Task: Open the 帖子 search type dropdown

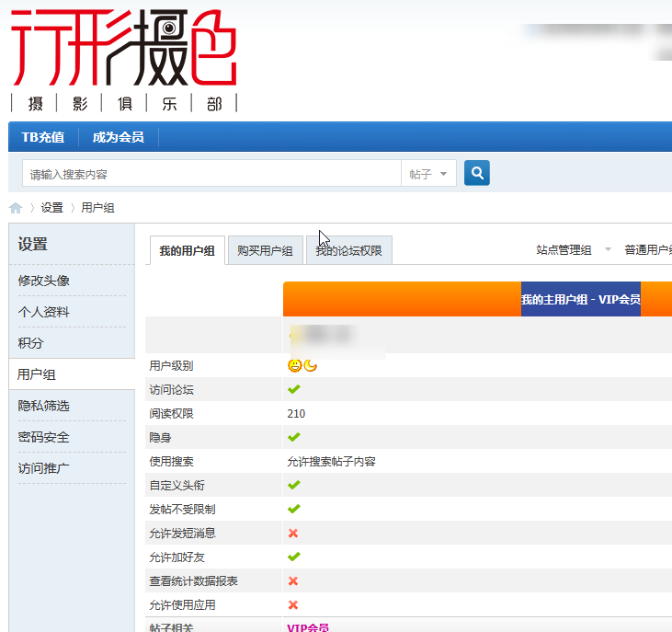Action: 428,174
